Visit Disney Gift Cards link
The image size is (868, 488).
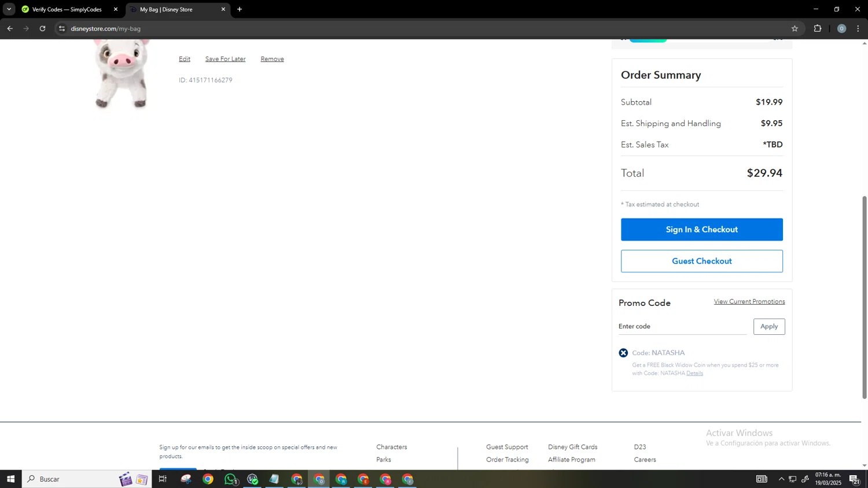(x=573, y=447)
